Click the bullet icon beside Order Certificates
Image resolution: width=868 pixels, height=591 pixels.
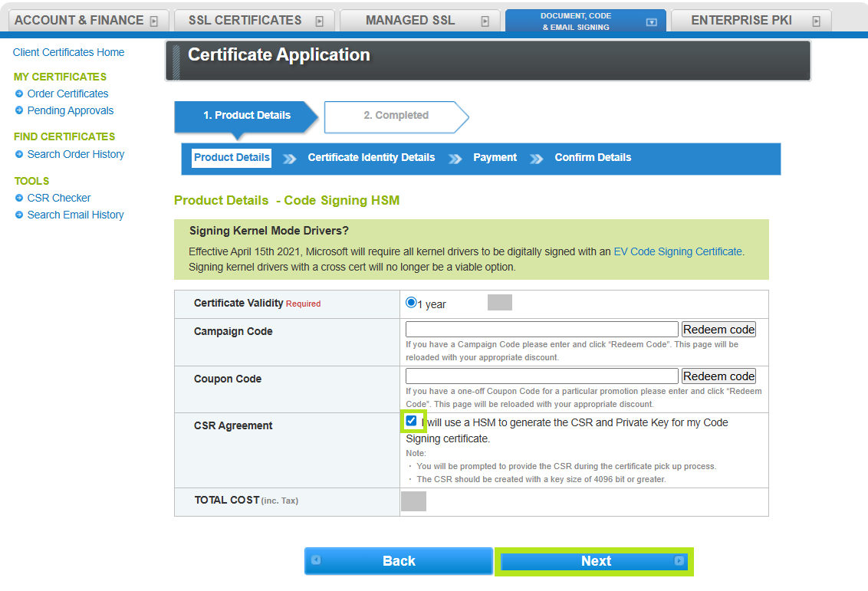click(19, 94)
